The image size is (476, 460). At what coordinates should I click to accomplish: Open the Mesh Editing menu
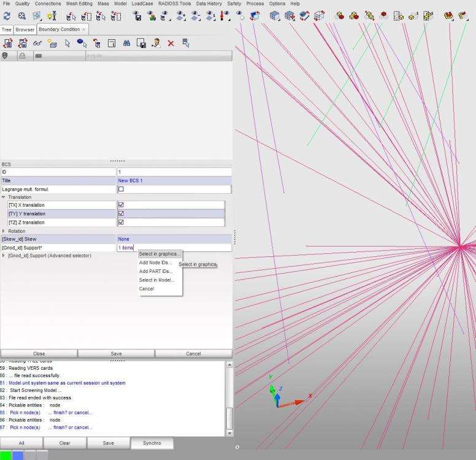tap(79, 4)
